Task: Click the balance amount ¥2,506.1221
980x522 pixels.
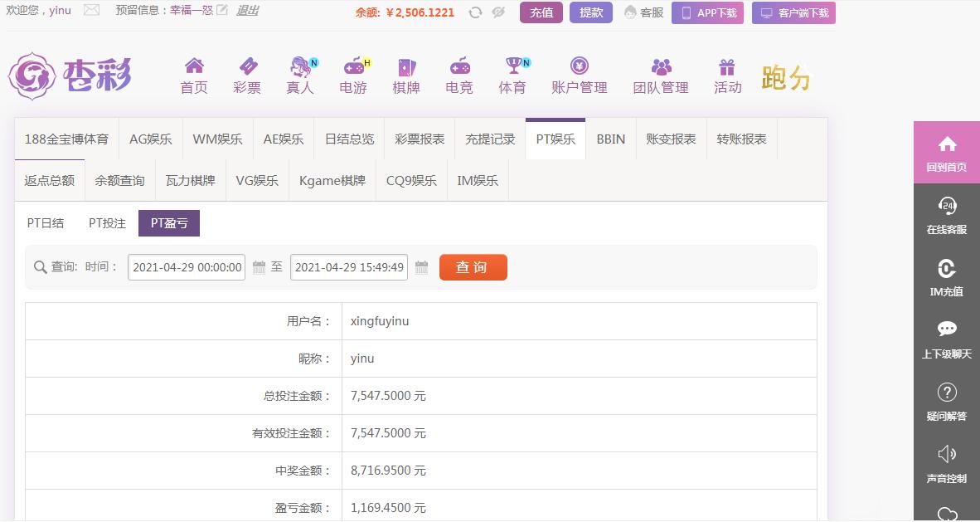Action: coord(420,12)
